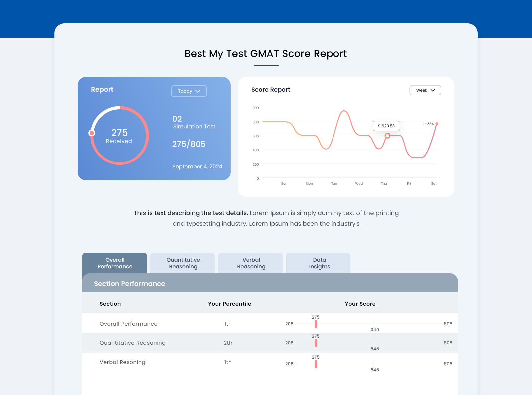
Task: Click the 546 midpoint label in Quantitative Reasoning row
Action: tap(375, 349)
